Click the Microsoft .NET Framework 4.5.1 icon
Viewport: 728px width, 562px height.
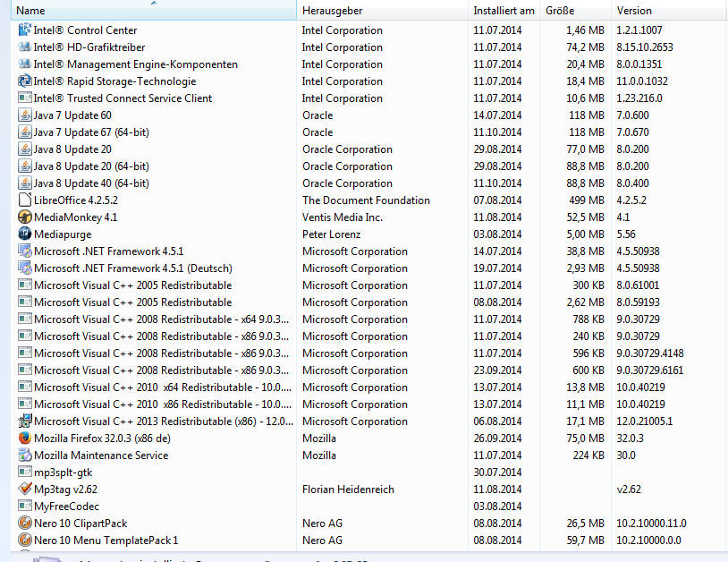coord(25,251)
